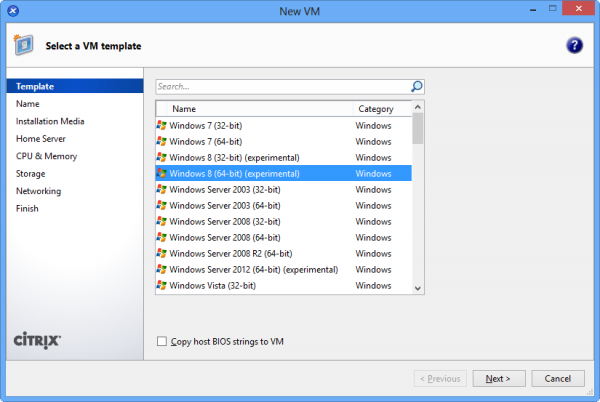
Task: Click the Cancel button
Action: click(558, 379)
